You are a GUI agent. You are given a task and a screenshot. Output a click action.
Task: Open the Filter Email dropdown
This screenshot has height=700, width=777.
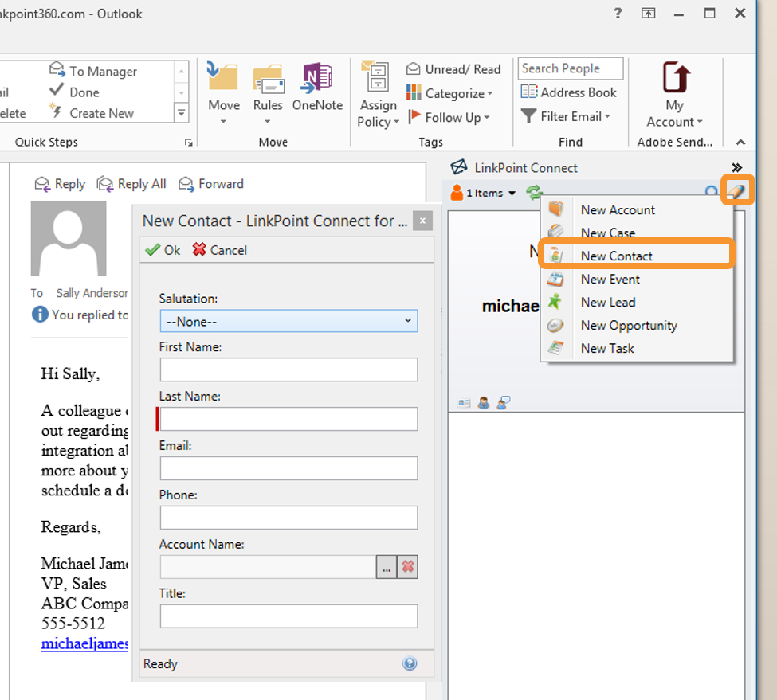tap(566, 116)
